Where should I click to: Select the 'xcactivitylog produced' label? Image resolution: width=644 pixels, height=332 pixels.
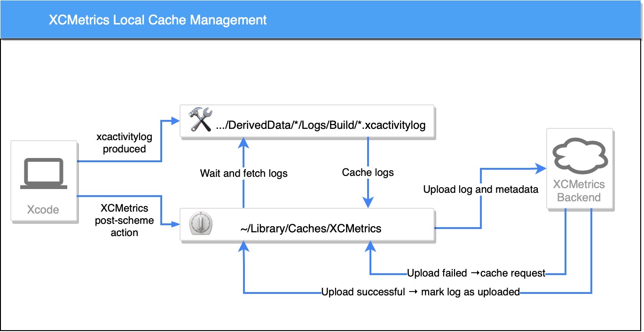124,142
